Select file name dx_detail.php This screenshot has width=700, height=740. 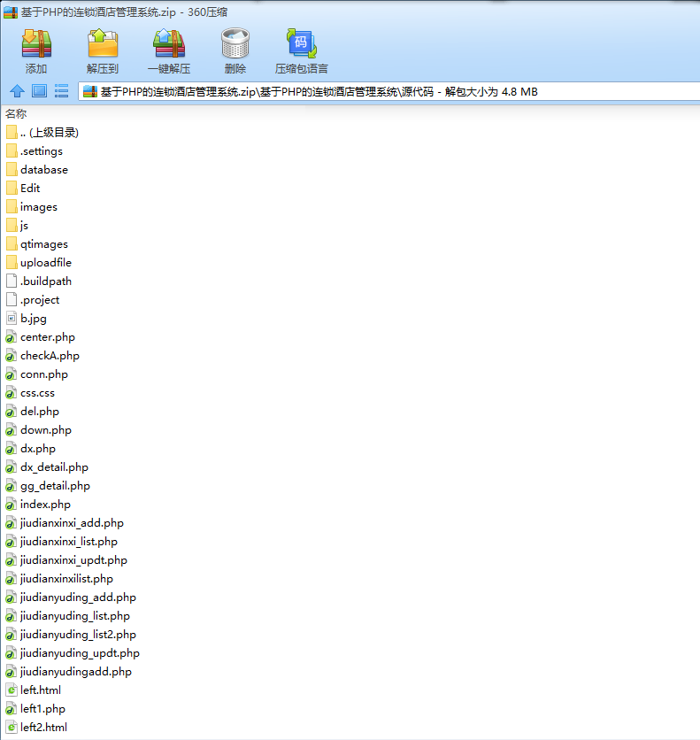tap(54, 467)
